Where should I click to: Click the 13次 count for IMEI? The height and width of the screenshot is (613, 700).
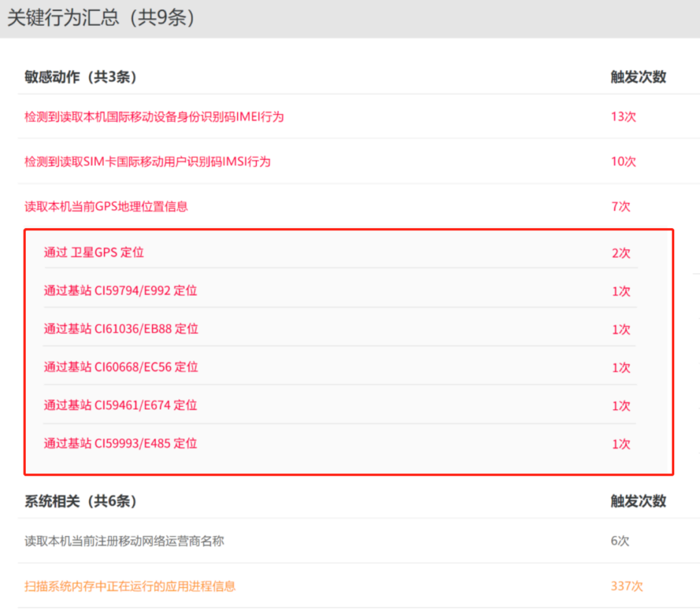(x=623, y=117)
